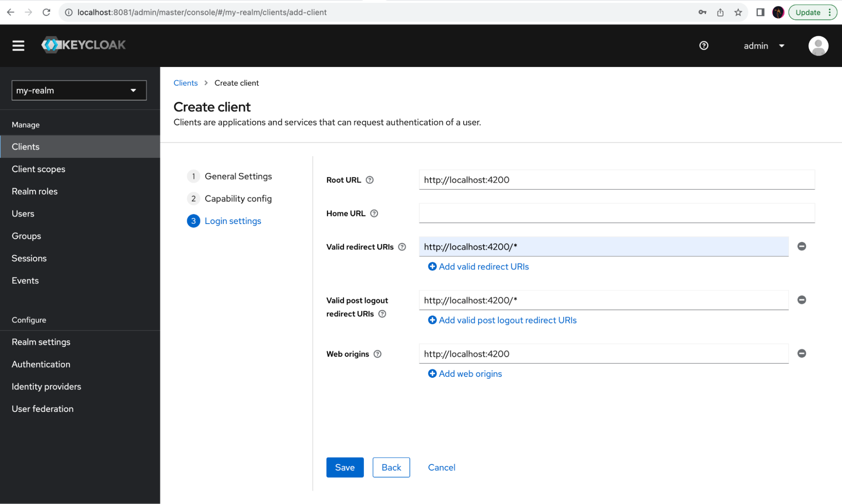This screenshot has width=842, height=504.
Task: Click the admin dropdown arrow
Action: click(x=782, y=45)
